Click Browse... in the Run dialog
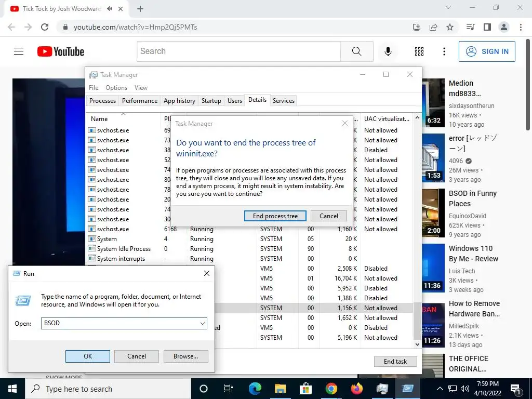This screenshot has width=532, height=399. tap(185, 356)
